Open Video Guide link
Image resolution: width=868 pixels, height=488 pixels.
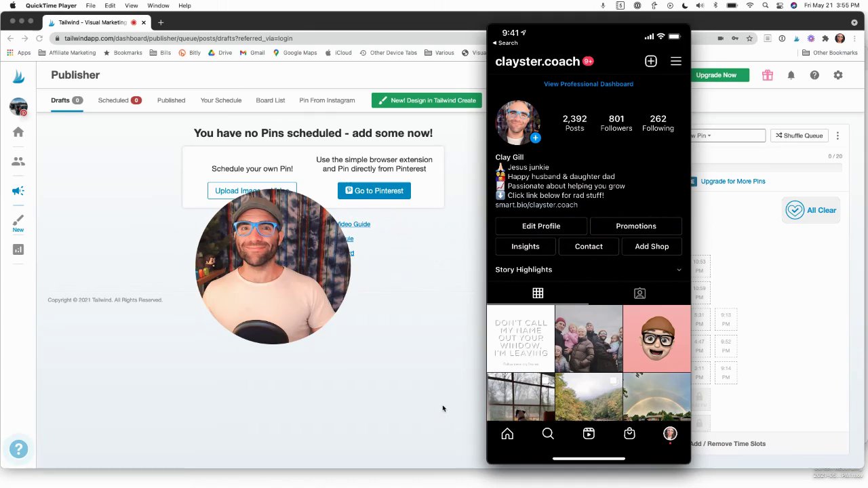point(353,224)
